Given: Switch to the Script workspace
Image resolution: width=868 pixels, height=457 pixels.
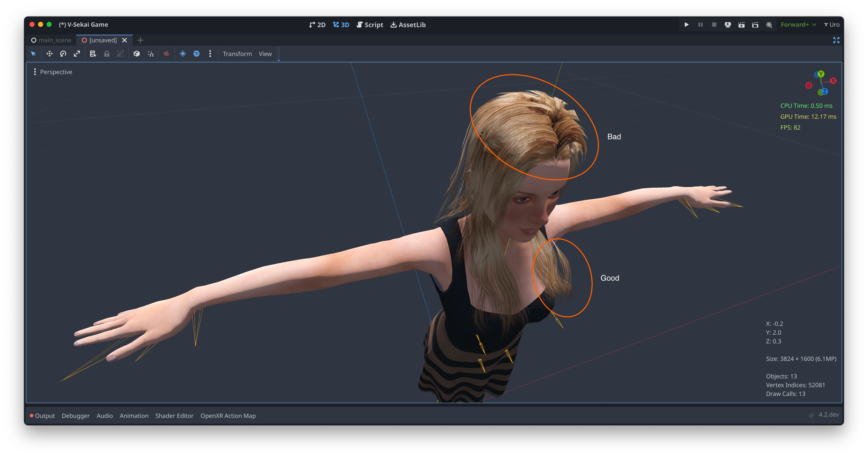Looking at the screenshot, I should click(370, 25).
